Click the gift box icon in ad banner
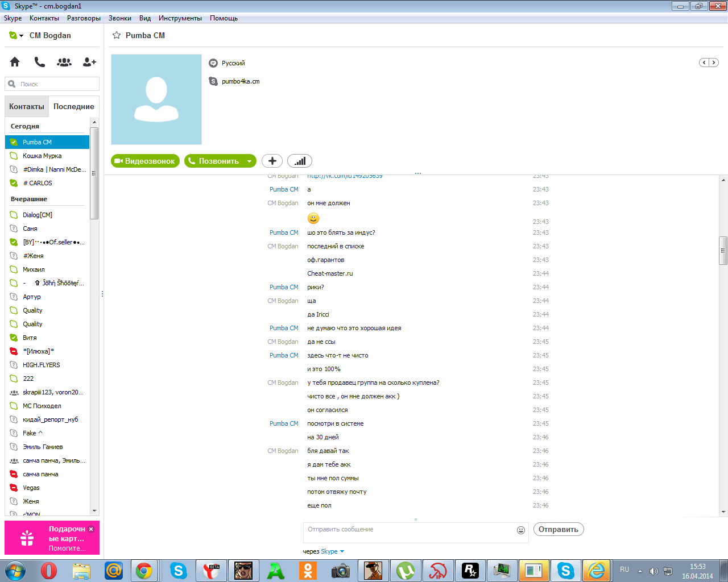 pyautogui.click(x=27, y=538)
